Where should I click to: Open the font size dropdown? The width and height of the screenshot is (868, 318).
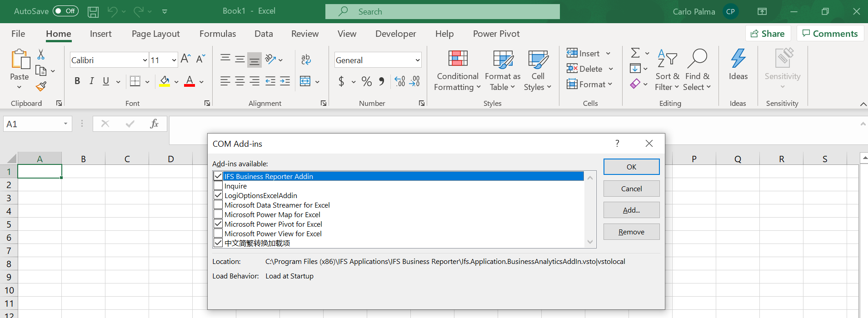174,60
